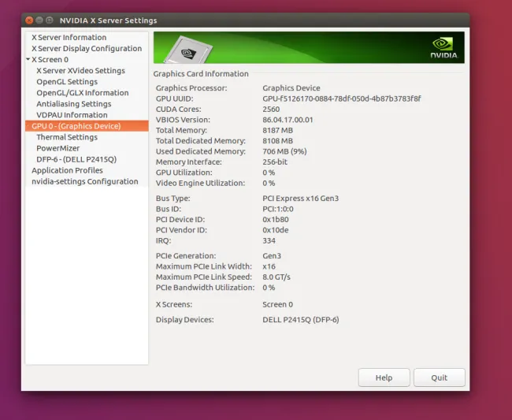The height and width of the screenshot is (420, 512).
Task: Click VBIOS Version 86.04.17.00.01
Action: (x=288, y=120)
